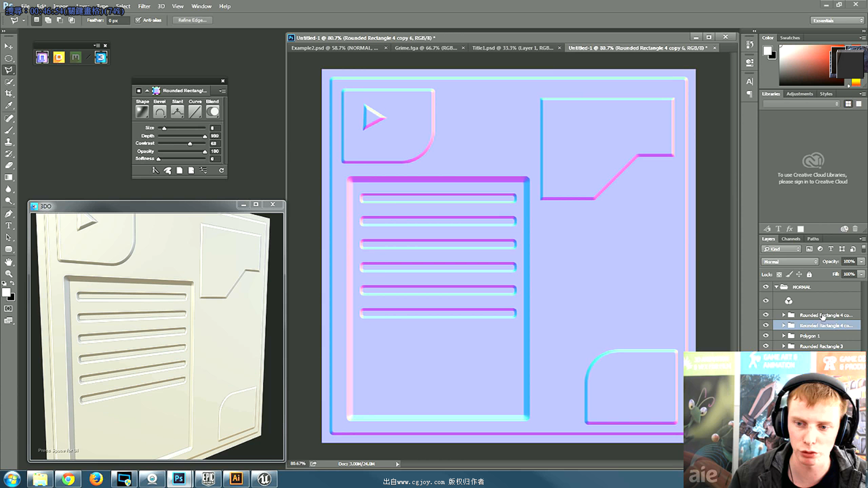Open the layer blend mode Normal dropdown
This screenshot has width=868, height=488.
pyautogui.click(x=789, y=262)
